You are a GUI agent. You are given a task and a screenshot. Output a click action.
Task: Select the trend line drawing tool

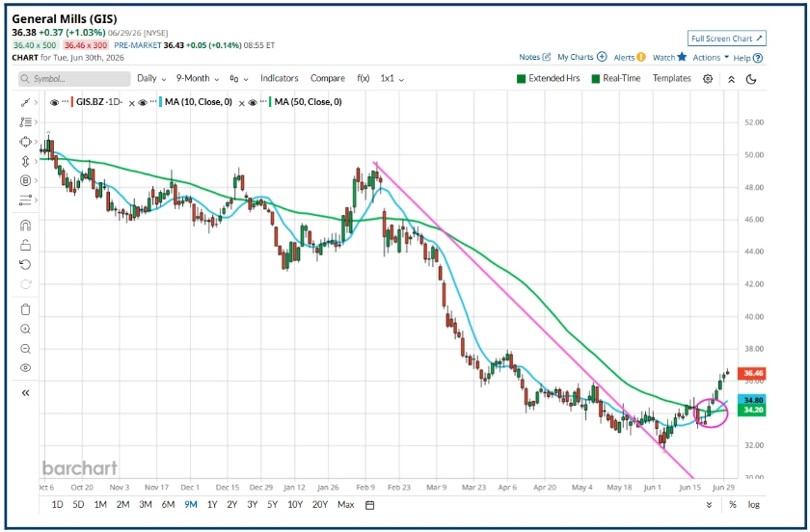pos(25,102)
